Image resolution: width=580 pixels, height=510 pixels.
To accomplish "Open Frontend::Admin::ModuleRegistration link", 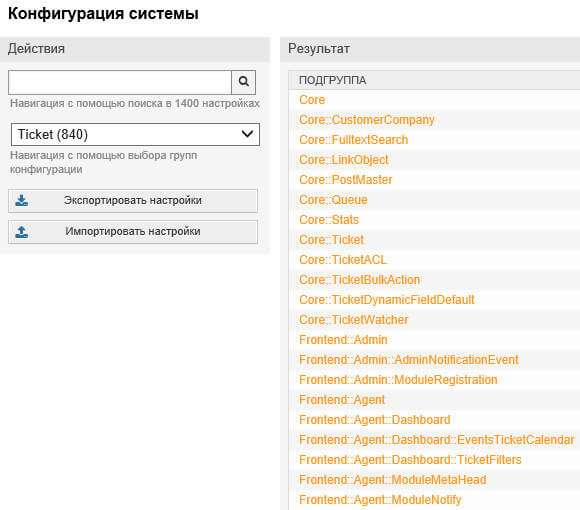I will pos(398,380).
